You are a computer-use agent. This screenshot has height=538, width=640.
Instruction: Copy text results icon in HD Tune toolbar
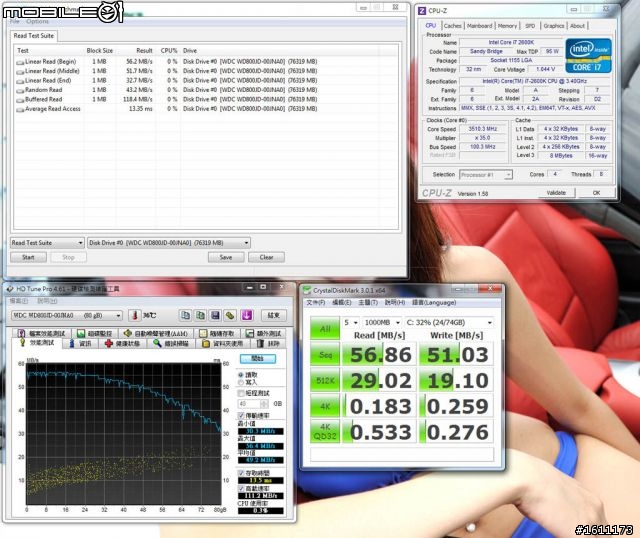tap(185, 315)
